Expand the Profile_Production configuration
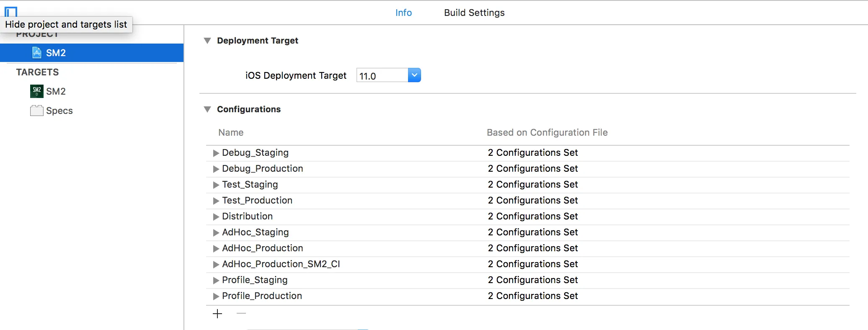The image size is (868, 330). (216, 296)
